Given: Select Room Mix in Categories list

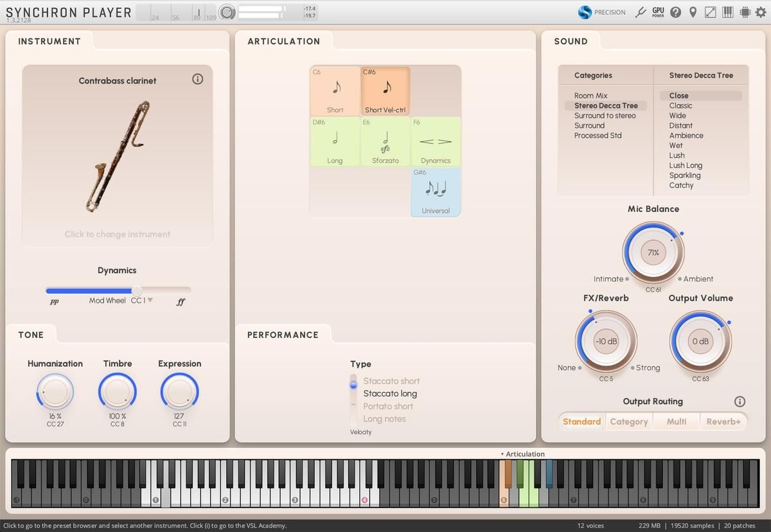Looking at the screenshot, I should (x=590, y=96).
